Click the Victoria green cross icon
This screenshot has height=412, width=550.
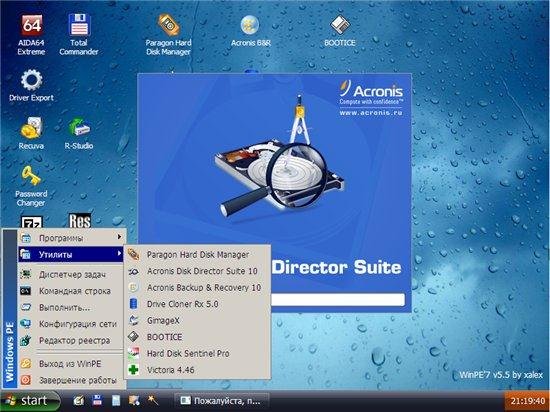pos(134,370)
